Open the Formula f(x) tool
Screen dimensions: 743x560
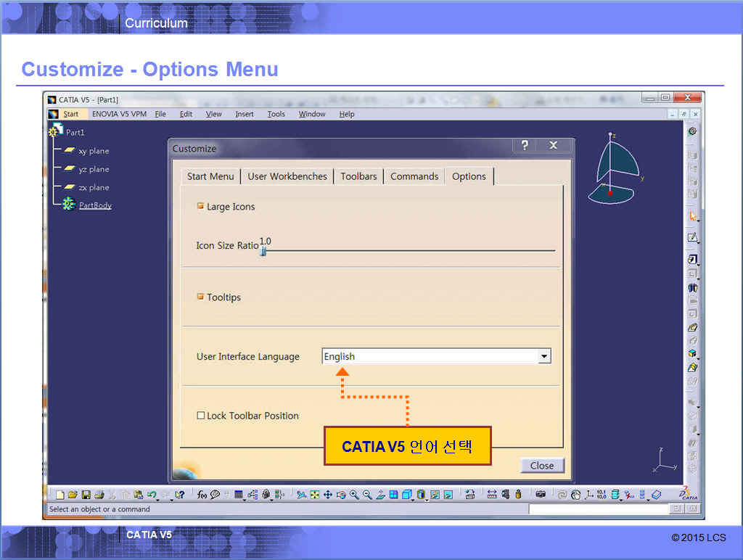202,495
